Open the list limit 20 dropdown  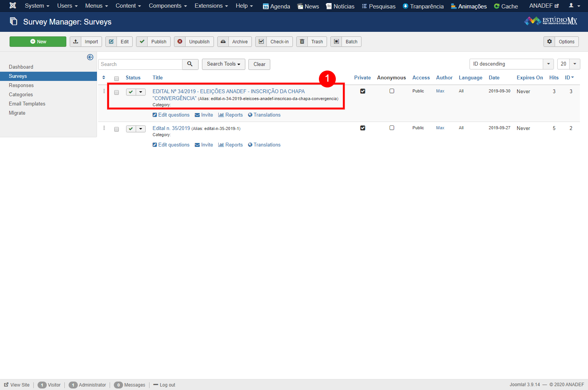[568, 64]
